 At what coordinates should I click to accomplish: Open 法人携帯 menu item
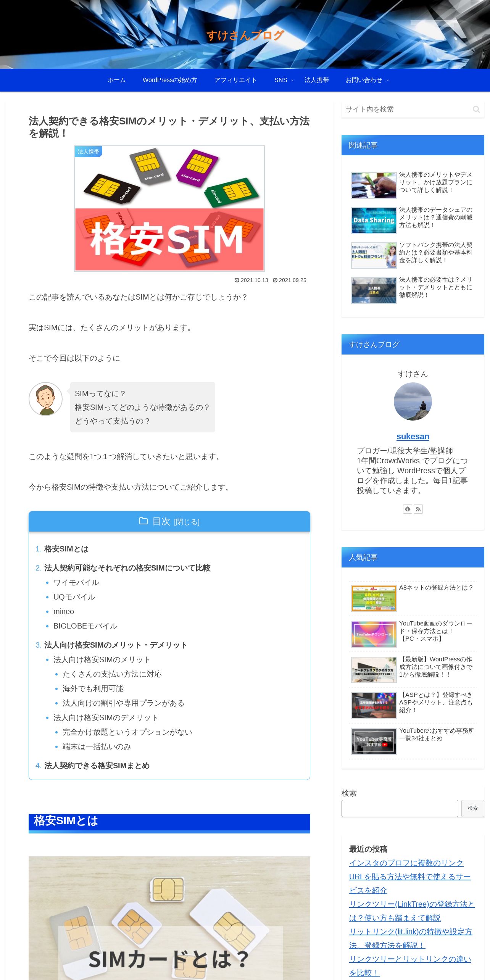point(317,80)
